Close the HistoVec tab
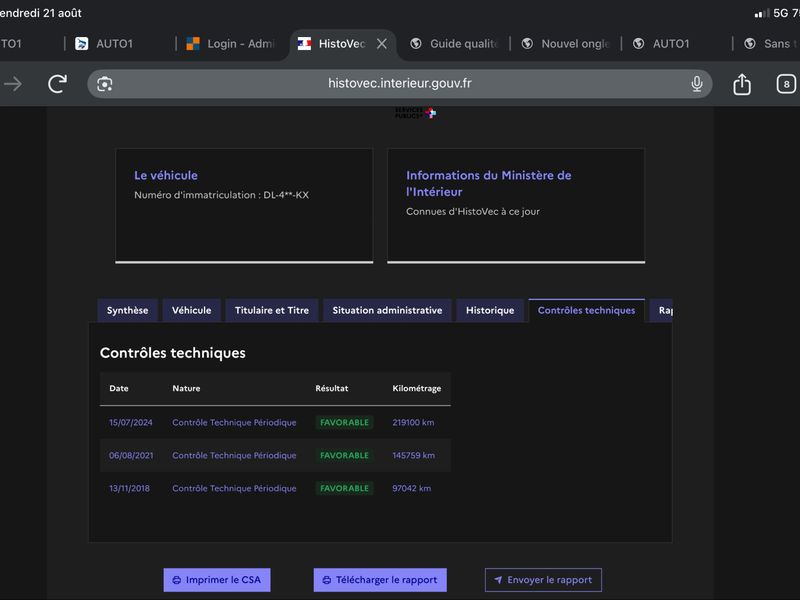 coord(382,44)
